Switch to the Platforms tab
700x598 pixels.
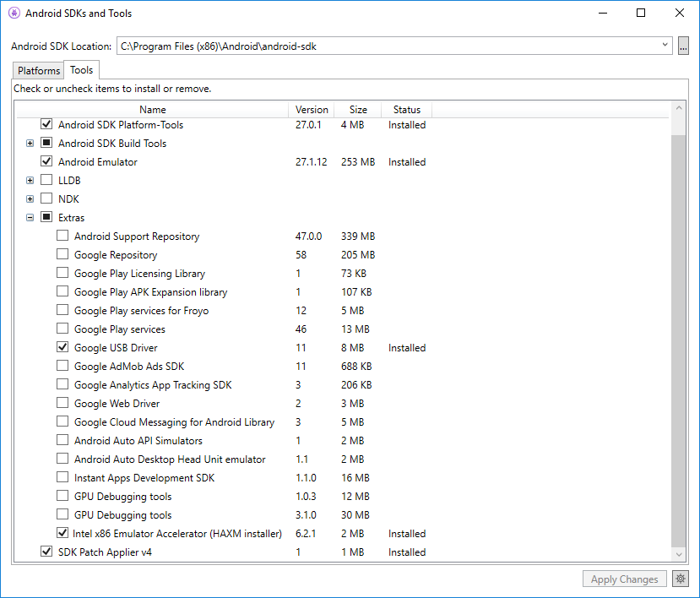click(39, 71)
